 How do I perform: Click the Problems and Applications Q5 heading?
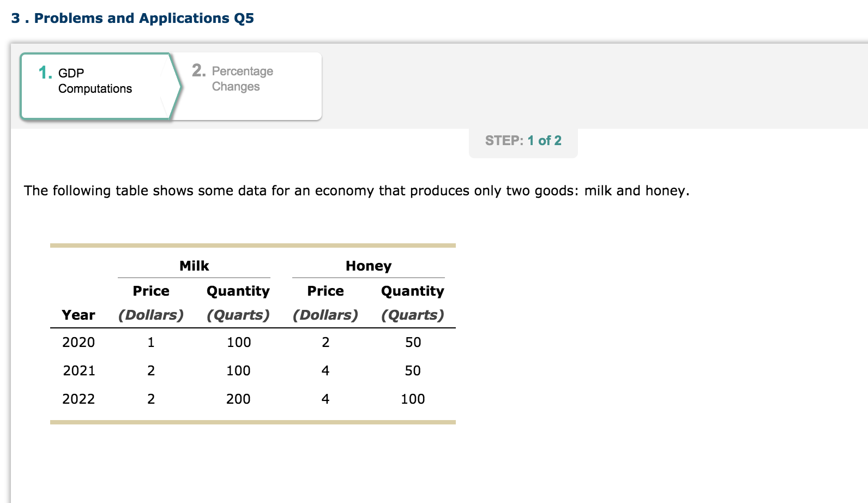(132, 17)
